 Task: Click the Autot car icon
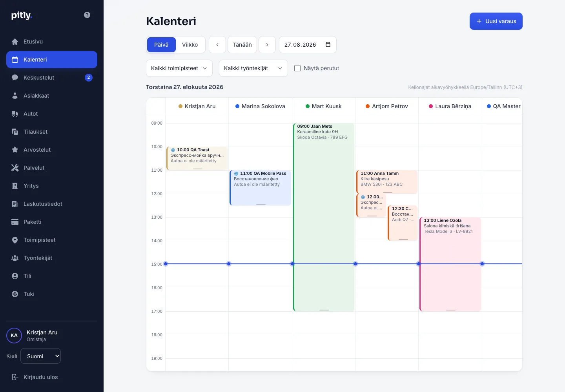(x=15, y=114)
